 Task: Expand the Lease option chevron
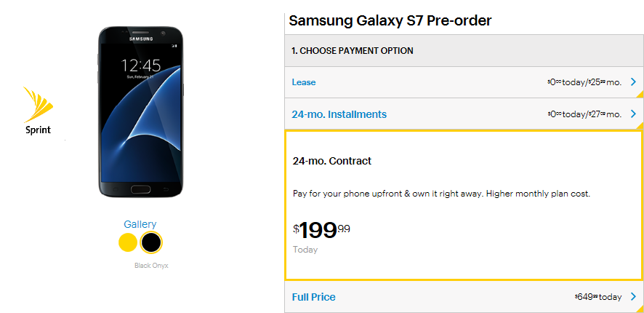tap(633, 82)
